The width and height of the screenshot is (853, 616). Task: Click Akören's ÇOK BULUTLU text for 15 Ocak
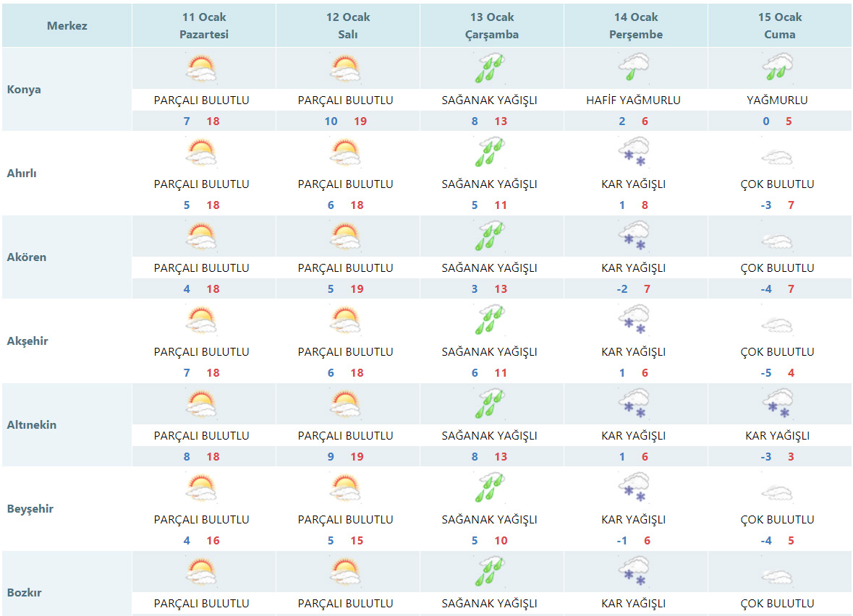(x=778, y=268)
